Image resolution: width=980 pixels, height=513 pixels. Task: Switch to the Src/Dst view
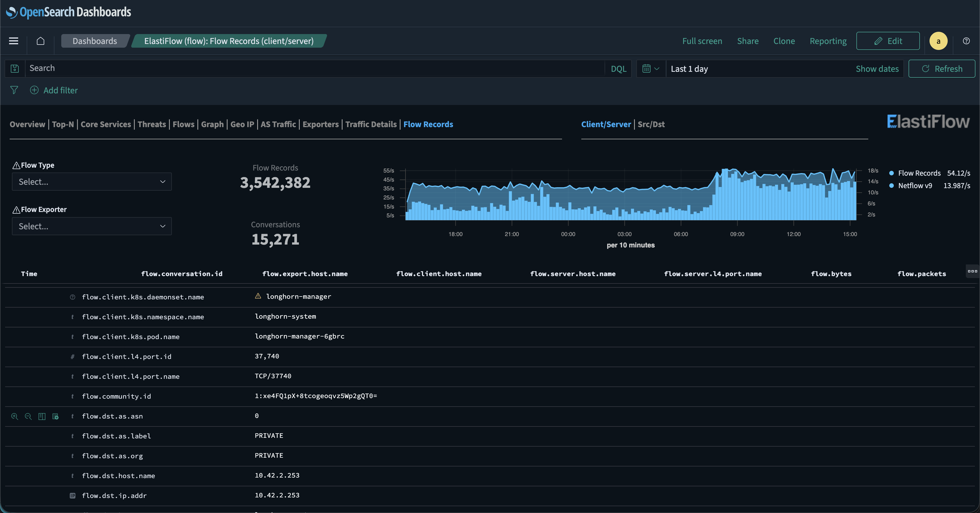651,124
